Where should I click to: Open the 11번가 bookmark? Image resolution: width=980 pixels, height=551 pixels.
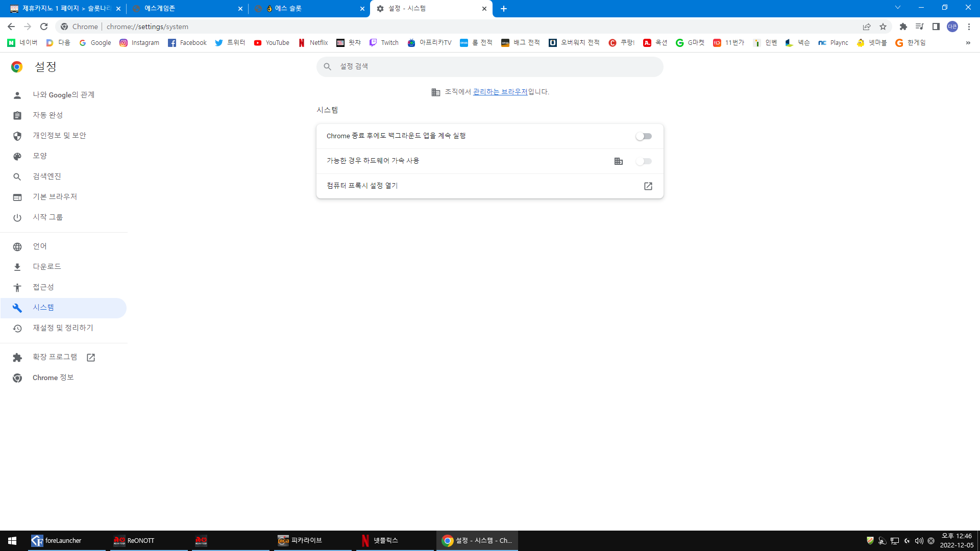pos(729,43)
